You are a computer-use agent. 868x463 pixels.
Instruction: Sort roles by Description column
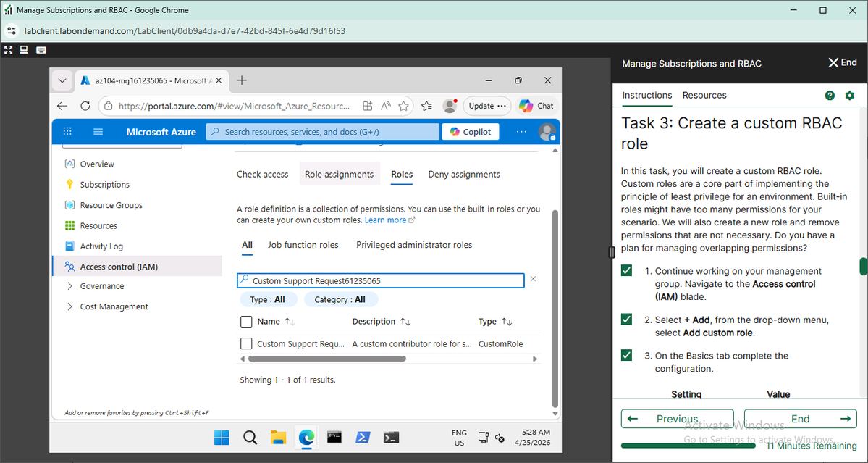(x=382, y=322)
